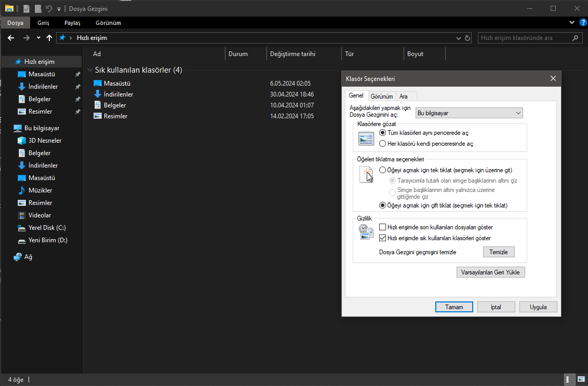
Task: Select Her klasörü kendi penceresinde aç
Action: coord(382,144)
